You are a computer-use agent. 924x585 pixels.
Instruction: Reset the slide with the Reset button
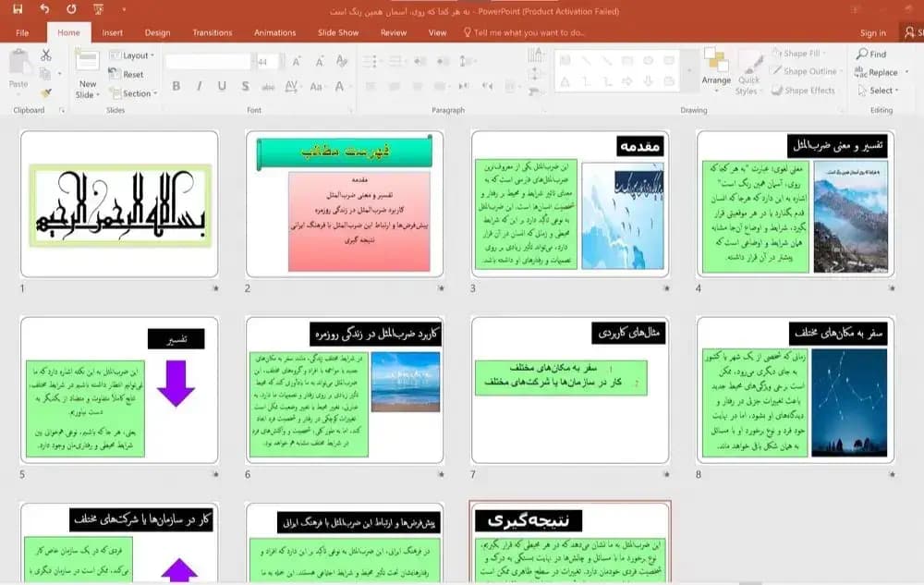[126, 74]
